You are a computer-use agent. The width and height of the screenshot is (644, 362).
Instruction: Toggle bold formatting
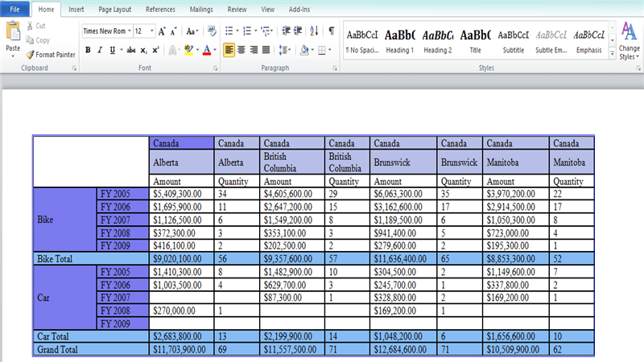pyautogui.click(x=88, y=50)
